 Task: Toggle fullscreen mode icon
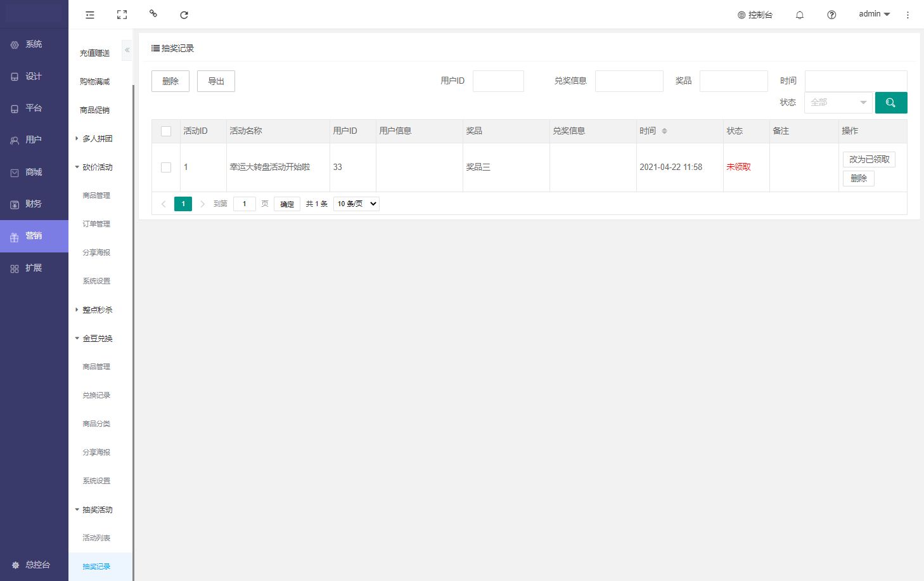[x=122, y=15]
